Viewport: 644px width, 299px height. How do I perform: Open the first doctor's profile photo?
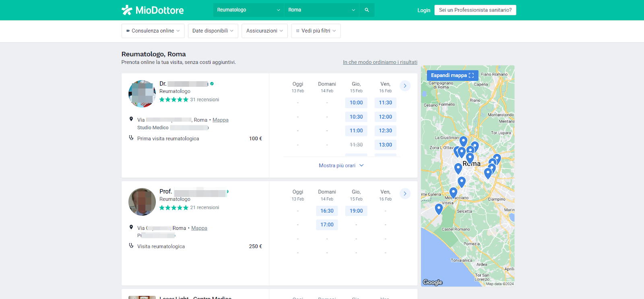(142, 94)
